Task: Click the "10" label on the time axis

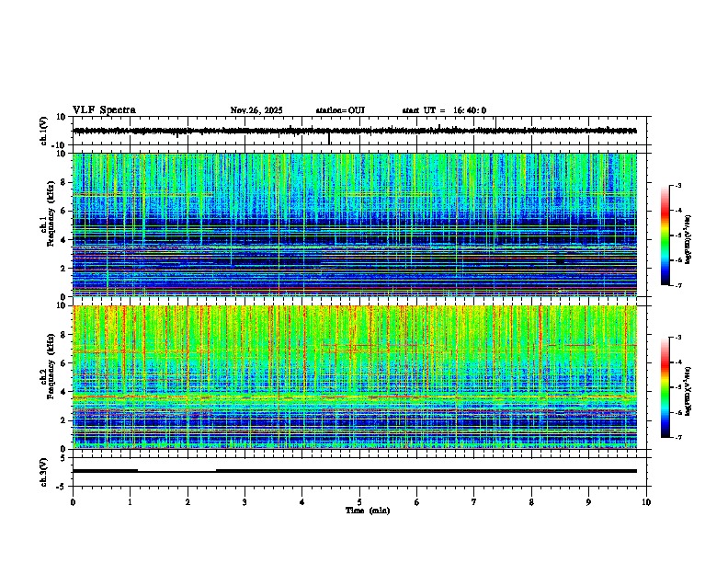Action: (x=646, y=502)
